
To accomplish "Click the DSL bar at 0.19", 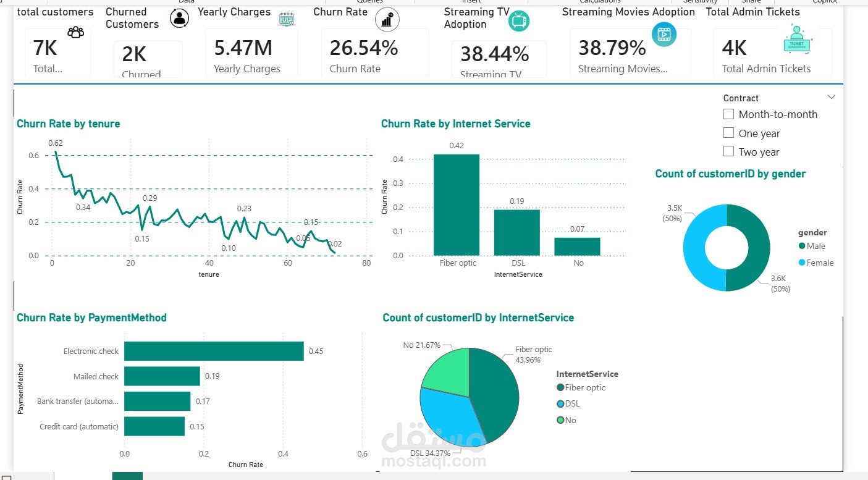I will tap(516, 232).
